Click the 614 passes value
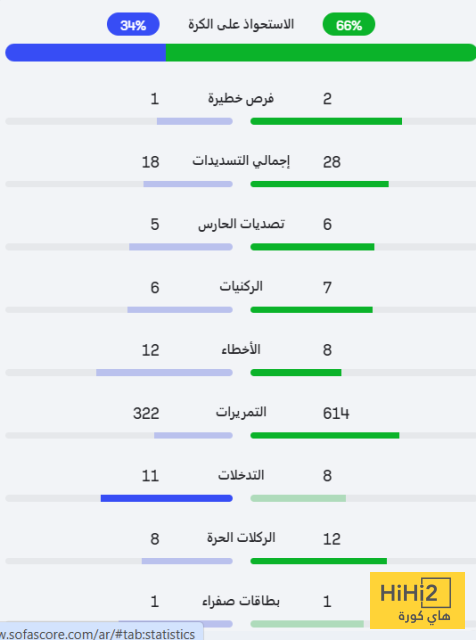 point(336,413)
